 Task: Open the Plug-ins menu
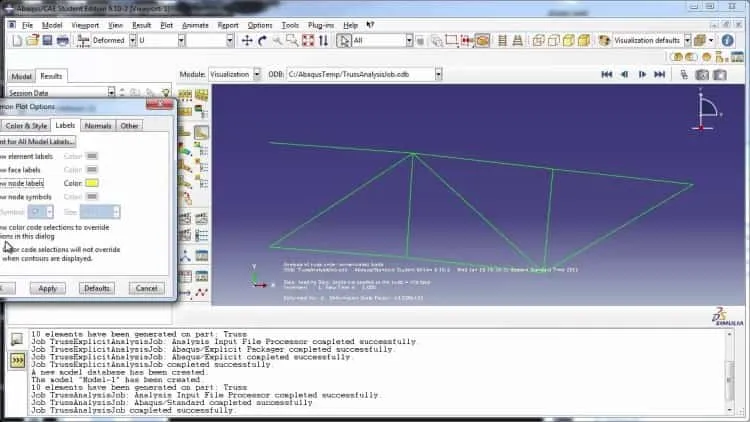point(321,25)
